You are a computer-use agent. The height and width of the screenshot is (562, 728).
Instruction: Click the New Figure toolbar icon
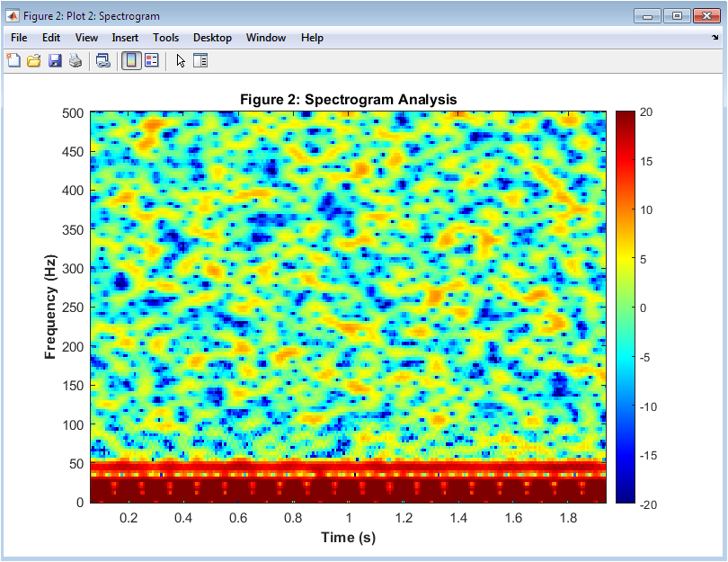(13, 60)
